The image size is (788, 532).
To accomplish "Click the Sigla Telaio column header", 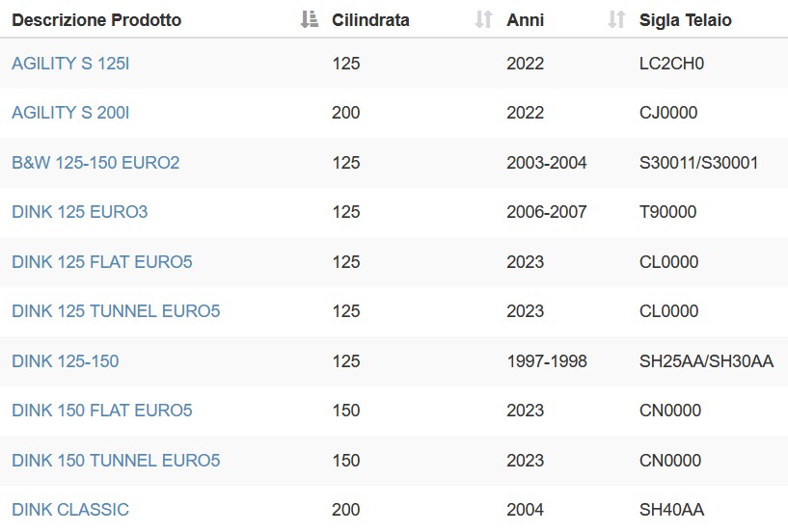I will 686,20.
